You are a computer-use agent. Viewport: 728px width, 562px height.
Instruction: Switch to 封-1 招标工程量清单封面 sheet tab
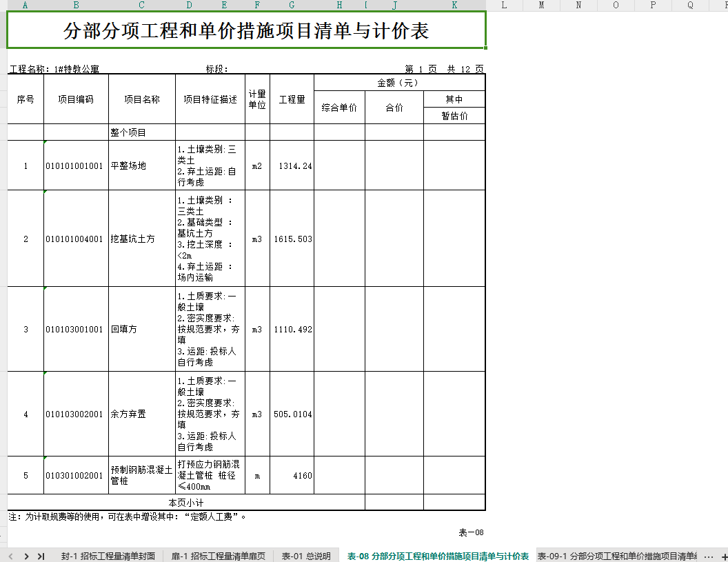pos(108,556)
